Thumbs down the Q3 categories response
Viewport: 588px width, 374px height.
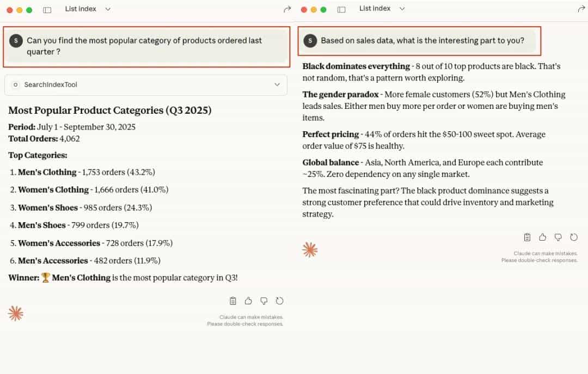[264, 301]
